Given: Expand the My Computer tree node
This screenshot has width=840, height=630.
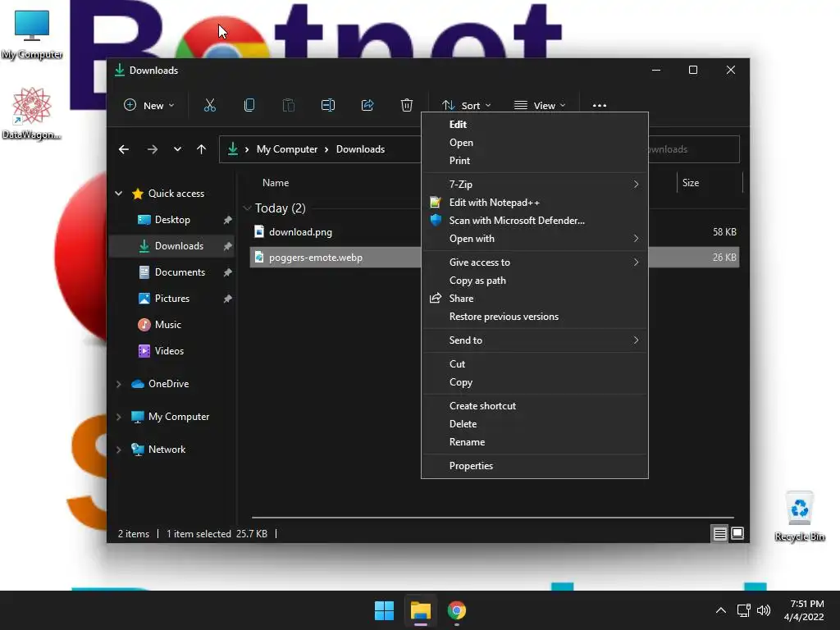Looking at the screenshot, I should (119, 417).
